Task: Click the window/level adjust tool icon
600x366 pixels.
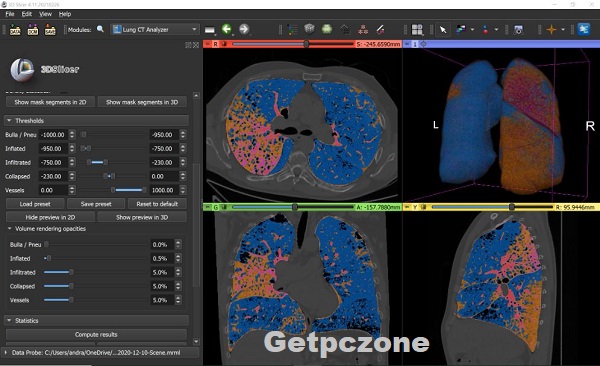Action: point(461,29)
